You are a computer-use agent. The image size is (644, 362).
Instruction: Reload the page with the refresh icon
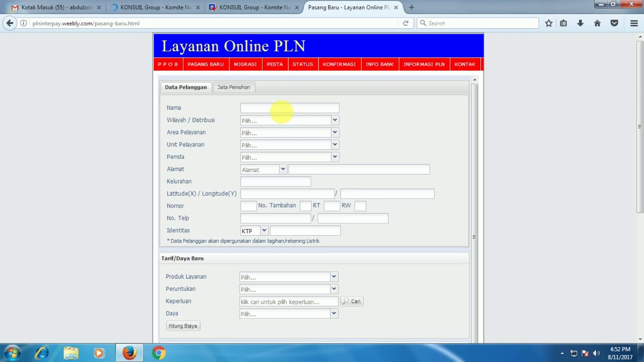click(406, 23)
